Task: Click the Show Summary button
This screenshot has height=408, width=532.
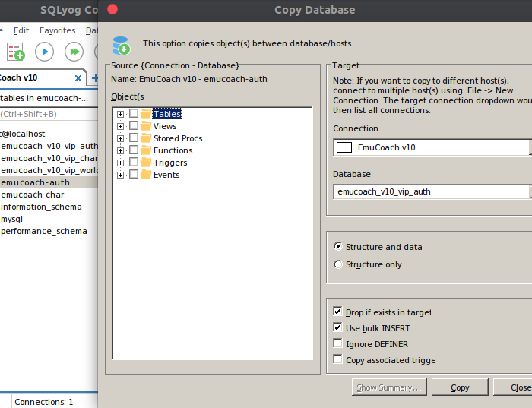Action: click(x=389, y=387)
